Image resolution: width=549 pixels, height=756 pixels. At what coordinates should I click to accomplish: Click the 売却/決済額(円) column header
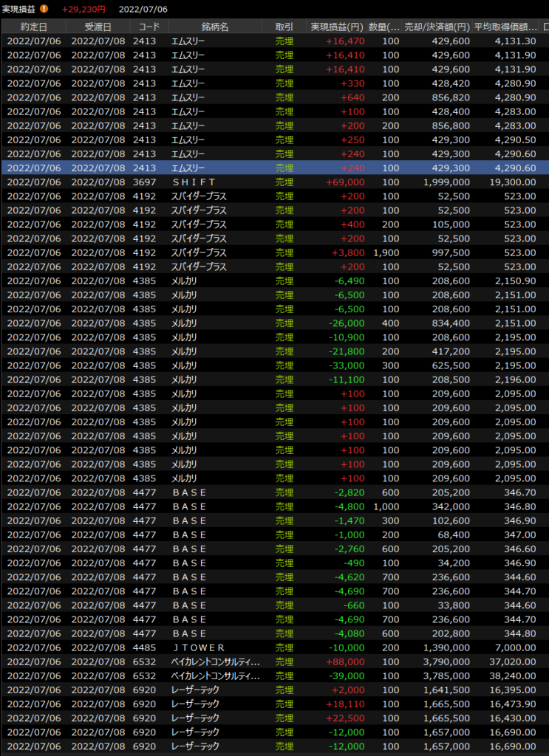(x=437, y=27)
